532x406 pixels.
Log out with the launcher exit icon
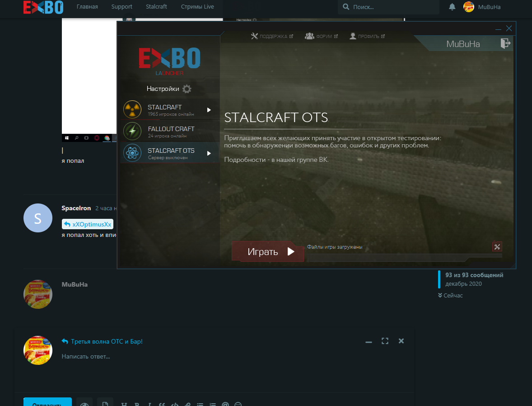click(505, 43)
